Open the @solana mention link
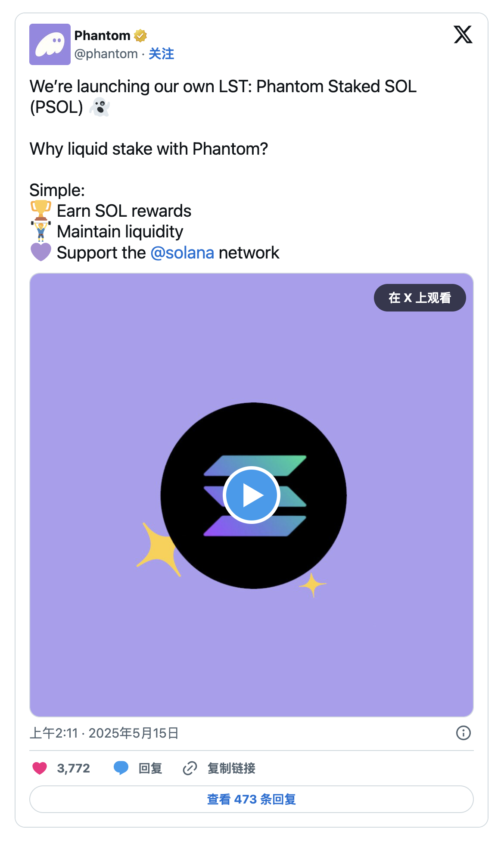This screenshot has height=841, width=504. 182,253
